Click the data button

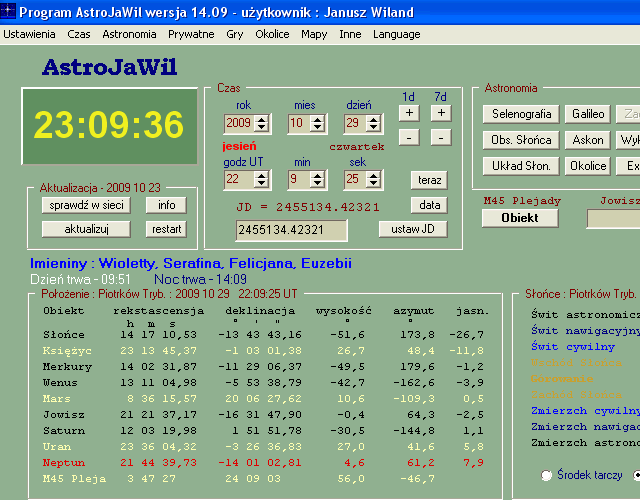pos(429,205)
